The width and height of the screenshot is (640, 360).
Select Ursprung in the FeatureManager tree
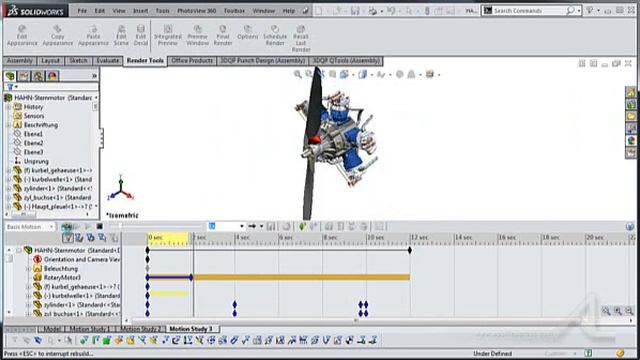[x=36, y=161]
